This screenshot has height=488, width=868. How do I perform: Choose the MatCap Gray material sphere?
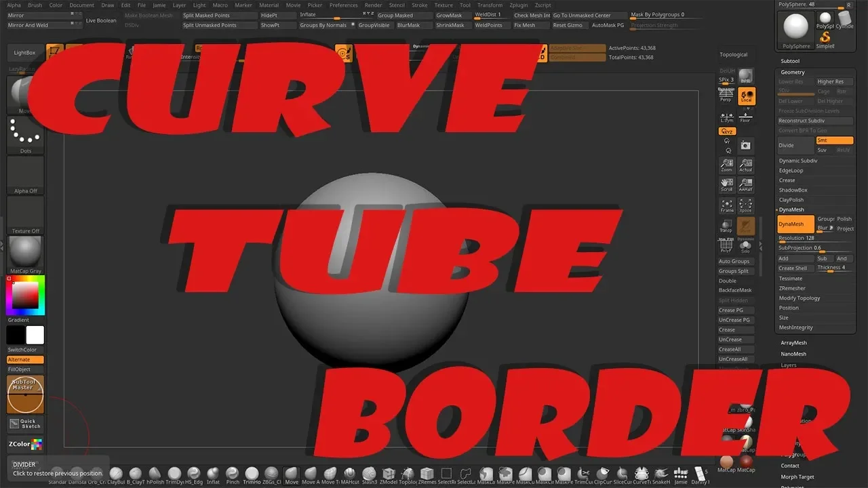pyautogui.click(x=25, y=255)
